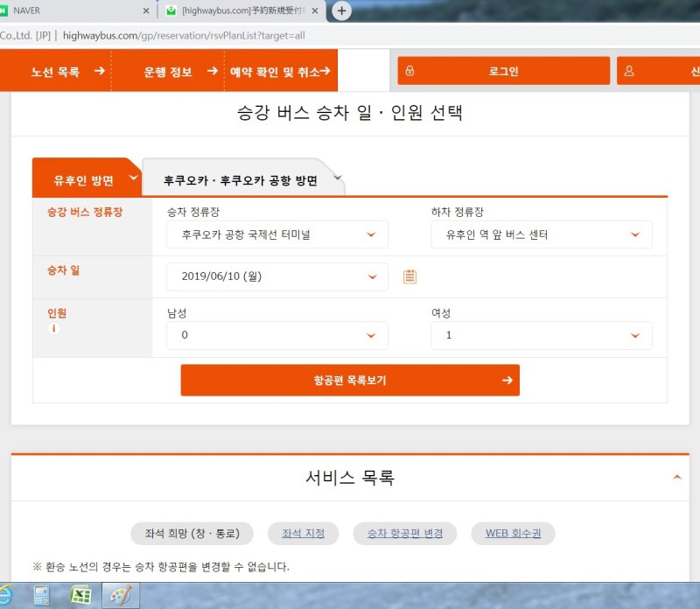Open 예약 확인 및 취소 menu
The height and width of the screenshot is (609, 700).
pyautogui.click(x=280, y=71)
